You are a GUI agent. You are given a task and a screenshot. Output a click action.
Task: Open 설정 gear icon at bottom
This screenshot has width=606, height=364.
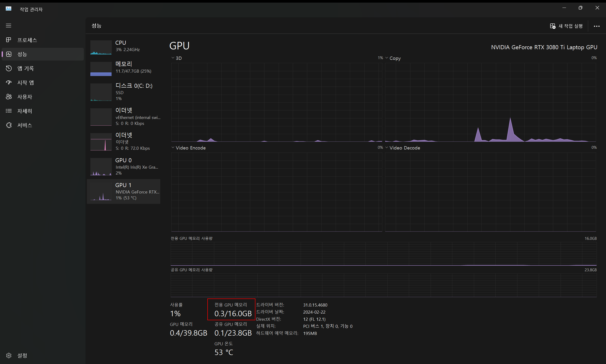point(9,355)
